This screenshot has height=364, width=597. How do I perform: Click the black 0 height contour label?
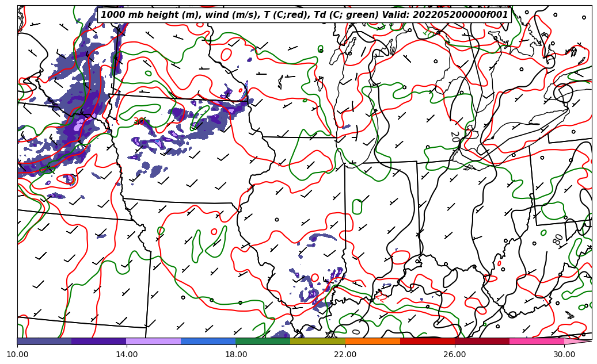coord(356,332)
